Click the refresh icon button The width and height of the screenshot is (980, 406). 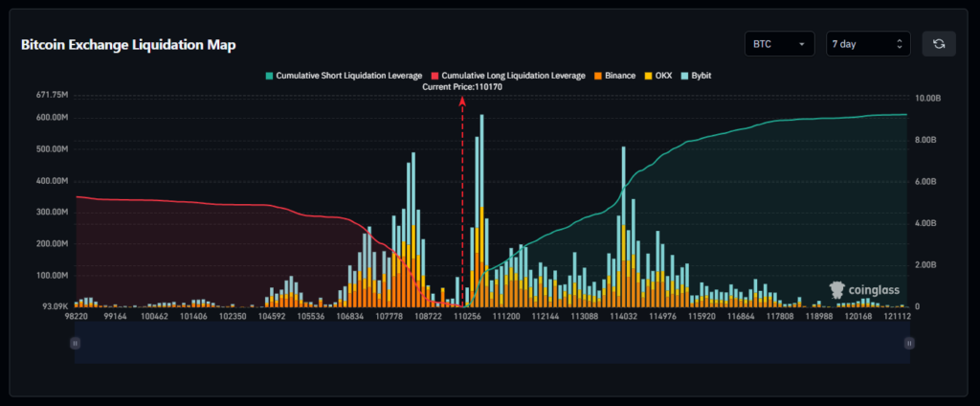click(x=939, y=44)
